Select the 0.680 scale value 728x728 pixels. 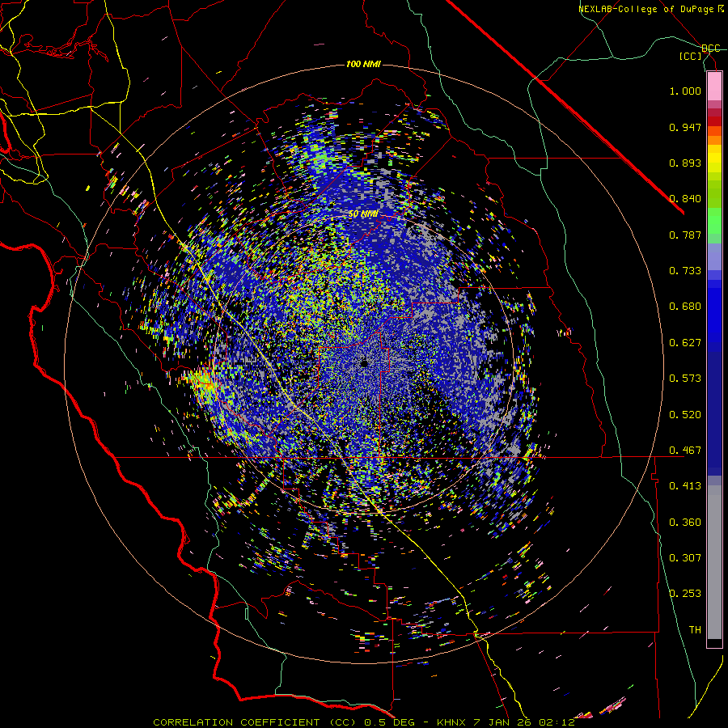point(685,307)
